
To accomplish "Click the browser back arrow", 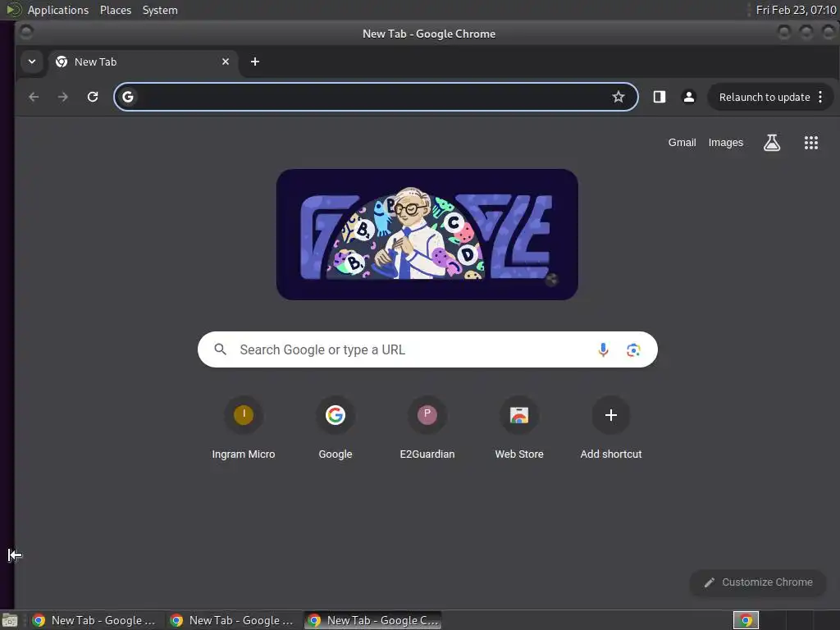I will click(34, 97).
